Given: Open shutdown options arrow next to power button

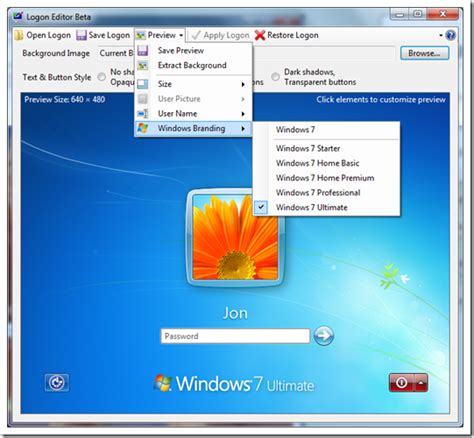Looking at the screenshot, I should pos(421,383).
